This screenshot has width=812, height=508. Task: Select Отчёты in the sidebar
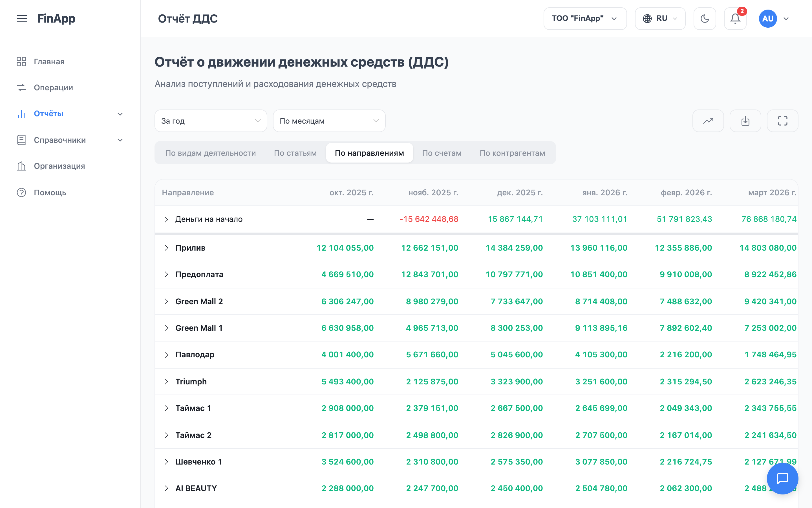click(x=49, y=113)
